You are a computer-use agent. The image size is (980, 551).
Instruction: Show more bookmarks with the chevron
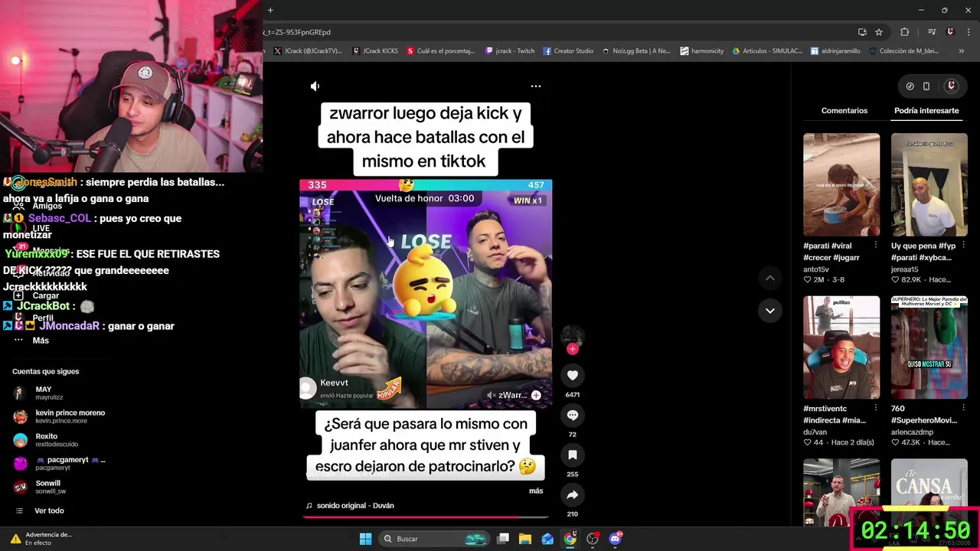961,51
